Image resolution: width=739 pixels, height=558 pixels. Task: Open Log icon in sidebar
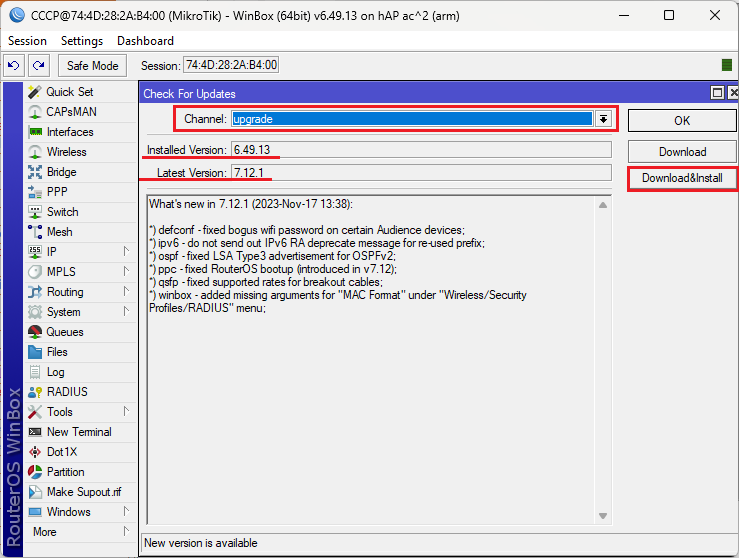pos(34,372)
